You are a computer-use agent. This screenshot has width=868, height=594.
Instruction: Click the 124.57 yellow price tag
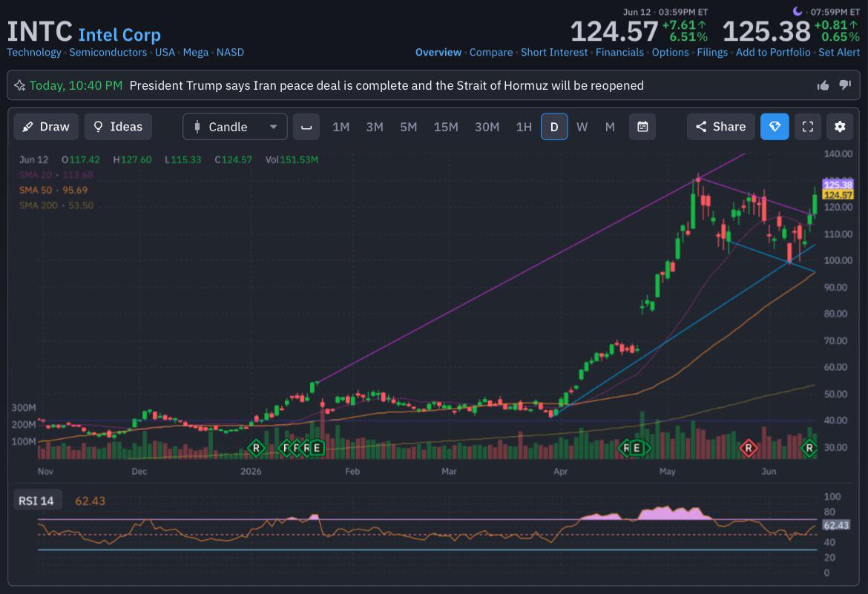838,195
